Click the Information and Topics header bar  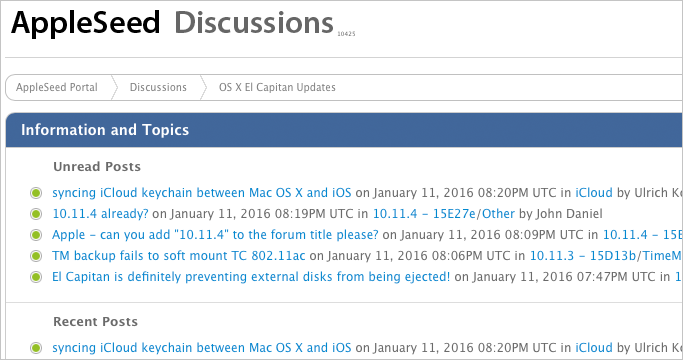click(x=344, y=130)
